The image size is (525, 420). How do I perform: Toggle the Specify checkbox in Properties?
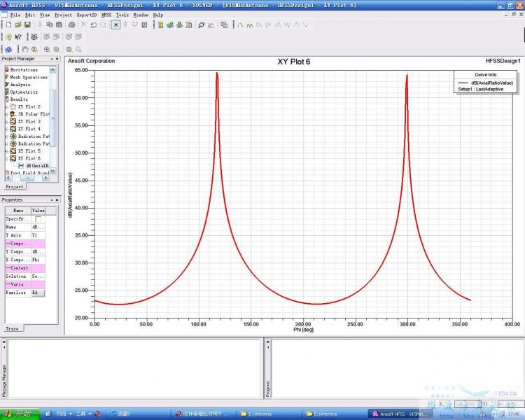(x=38, y=219)
